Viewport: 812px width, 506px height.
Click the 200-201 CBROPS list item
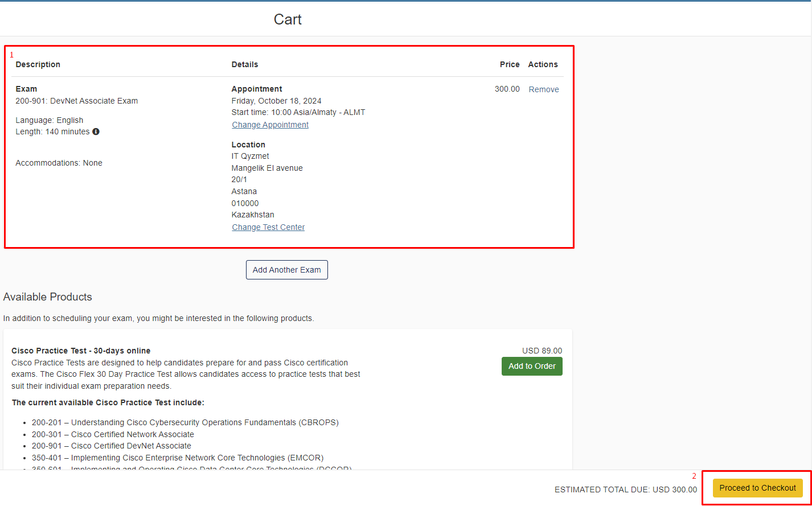(185, 422)
